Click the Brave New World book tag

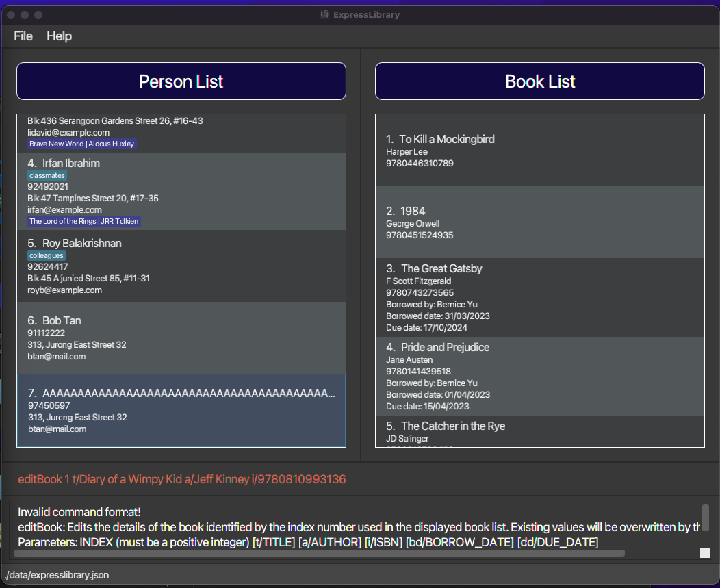[81, 144]
